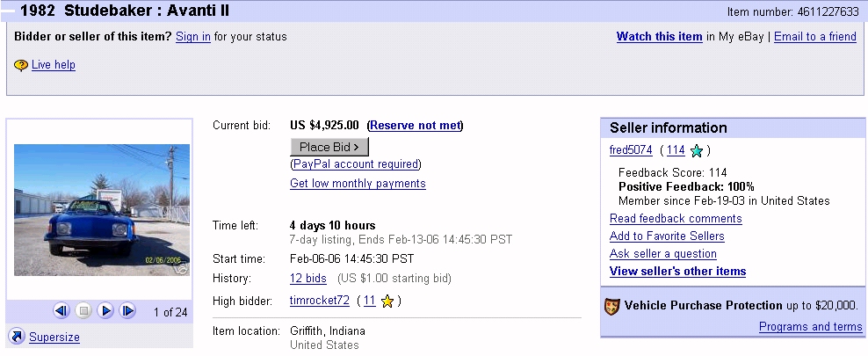
Task: Go to the previous photo in slideshow
Action: click(61, 310)
